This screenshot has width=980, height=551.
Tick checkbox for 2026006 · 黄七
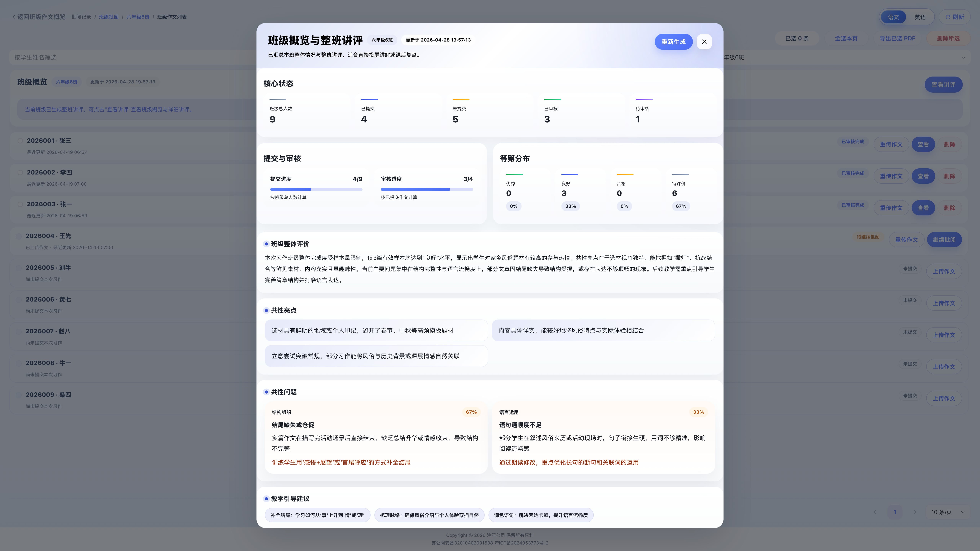[x=18, y=300]
